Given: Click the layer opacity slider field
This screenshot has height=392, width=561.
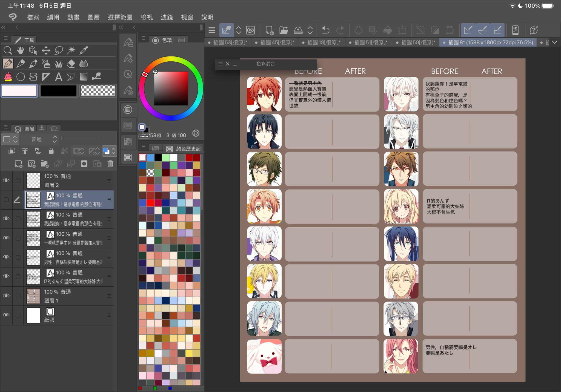Looking at the screenshot, I should pos(80,138).
